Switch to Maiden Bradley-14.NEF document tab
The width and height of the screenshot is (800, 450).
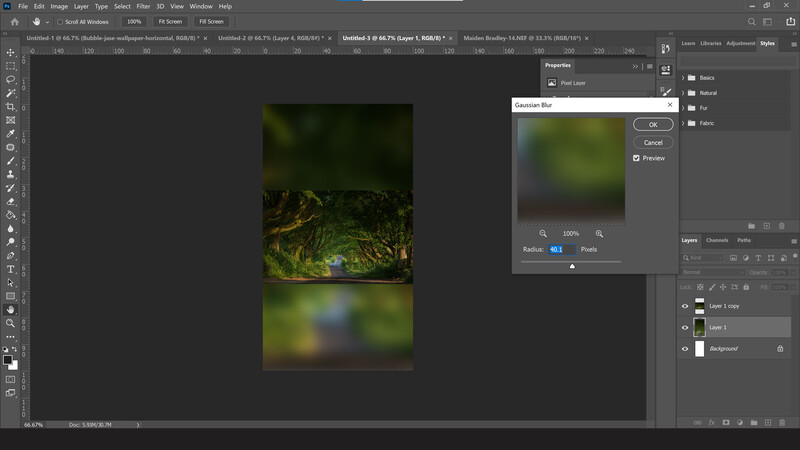click(x=522, y=38)
